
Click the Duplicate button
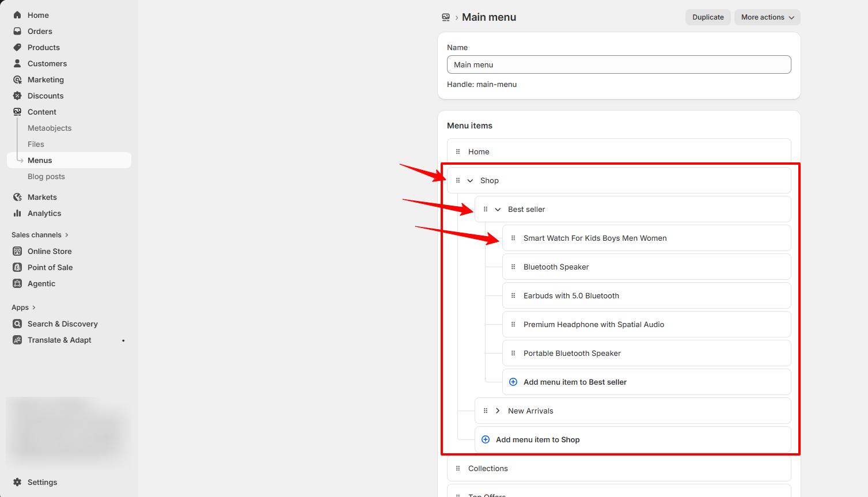(x=708, y=17)
